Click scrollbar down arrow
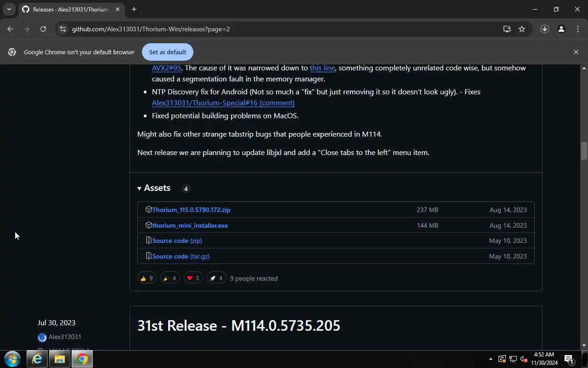This screenshot has width=588, height=368. [x=584, y=345]
